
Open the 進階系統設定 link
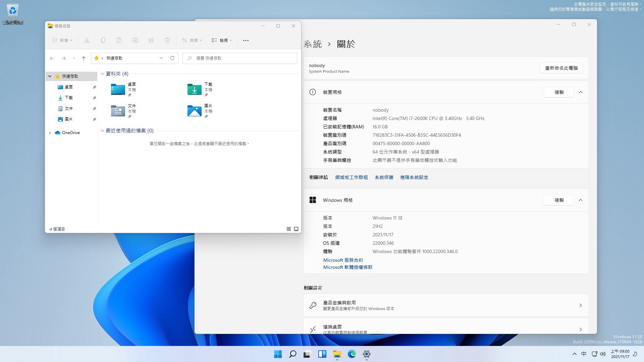click(x=414, y=177)
